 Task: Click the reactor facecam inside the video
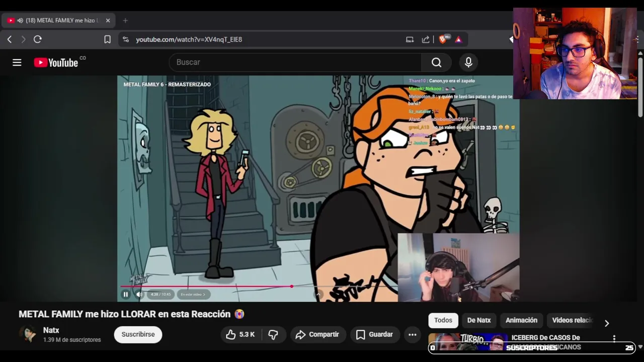click(x=458, y=267)
